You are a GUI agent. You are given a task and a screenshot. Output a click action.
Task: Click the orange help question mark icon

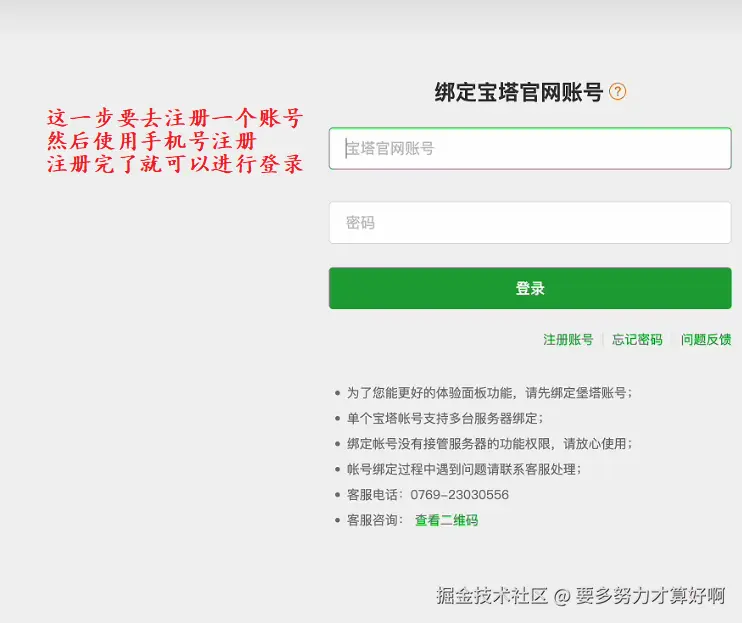(x=617, y=91)
